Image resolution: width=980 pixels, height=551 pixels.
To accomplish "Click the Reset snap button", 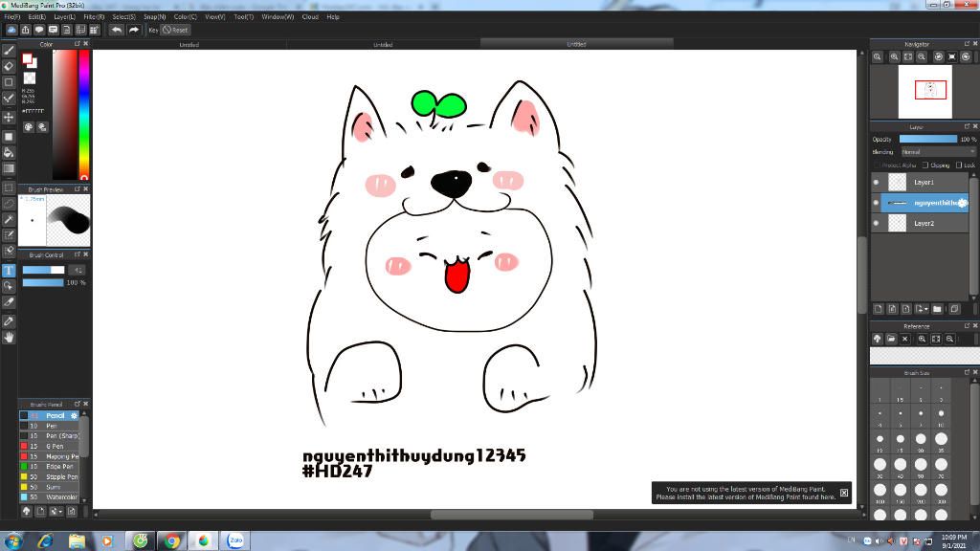I will point(176,30).
